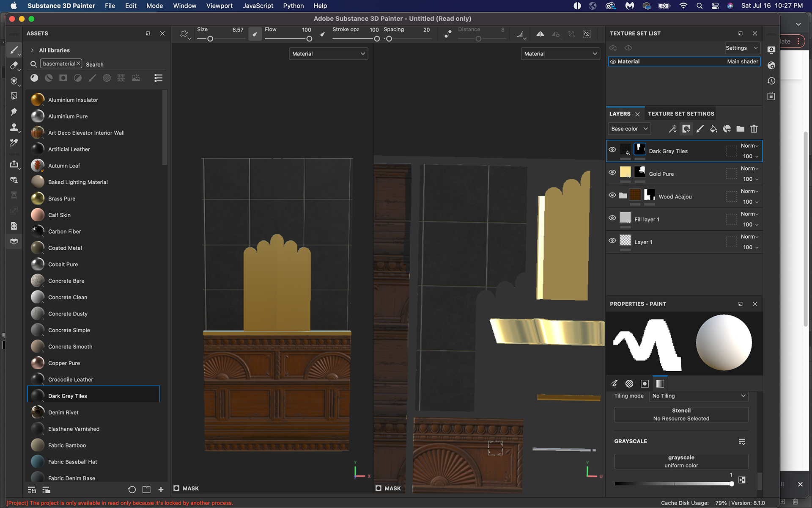The width and height of the screenshot is (812, 508).
Task: Select the Projection tool in sidebar
Action: click(14, 81)
